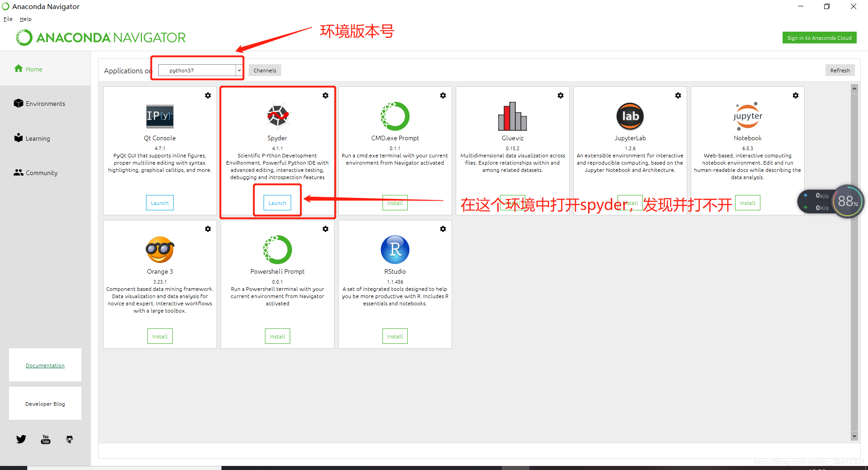
Task: Open the Glueviz settings gear
Action: (x=561, y=95)
